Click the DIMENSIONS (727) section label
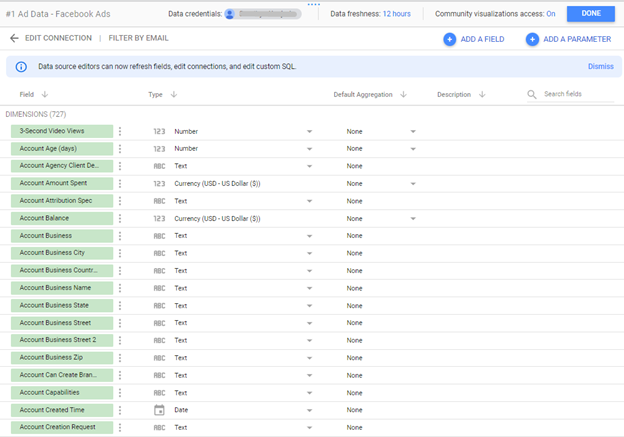This screenshot has height=437, width=624. [x=36, y=114]
